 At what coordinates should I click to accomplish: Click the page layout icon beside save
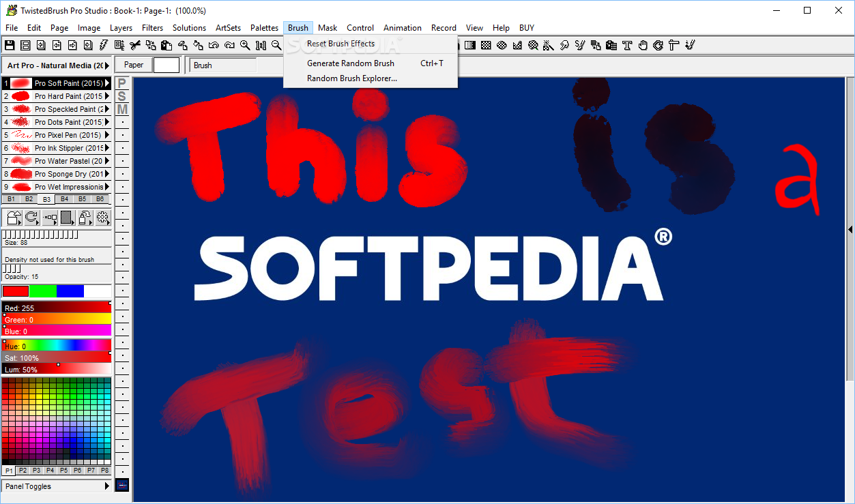(25, 45)
